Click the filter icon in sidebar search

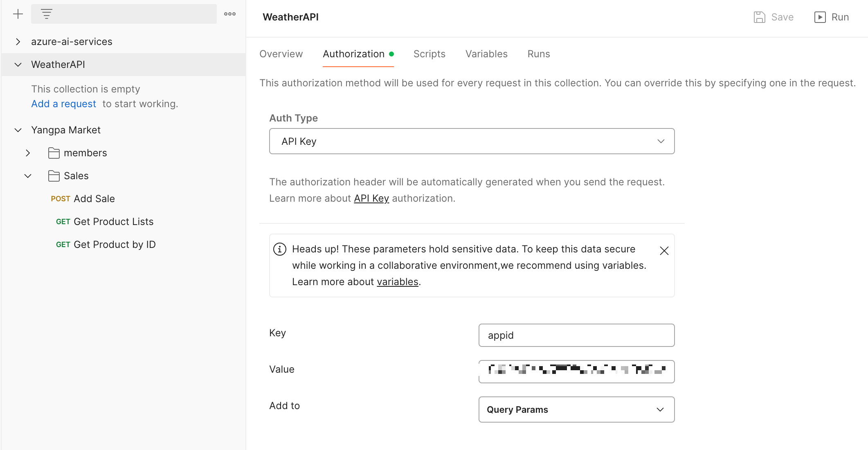(x=47, y=14)
